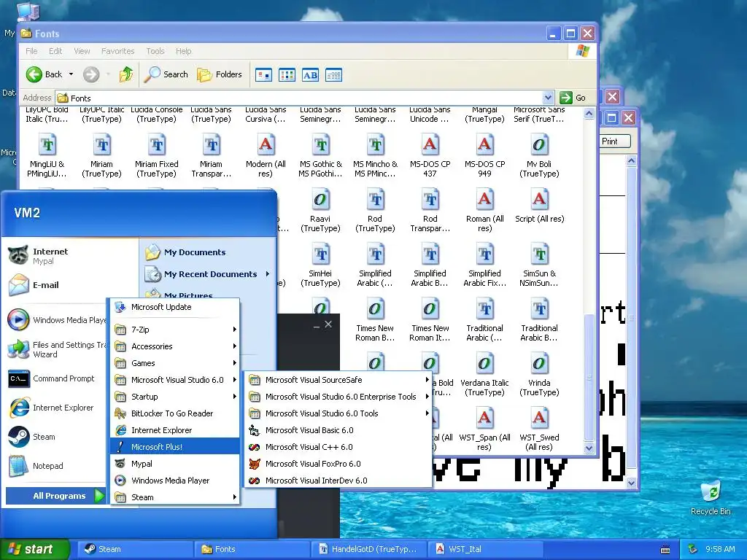The height and width of the screenshot is (560, 747).
Task: Open the Tools menu
Action: tap(155, 51)
